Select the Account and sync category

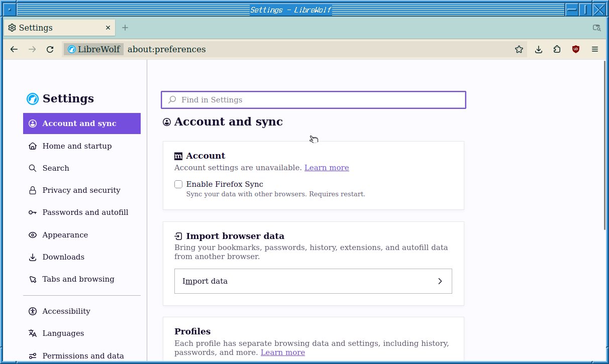(82, 124)
